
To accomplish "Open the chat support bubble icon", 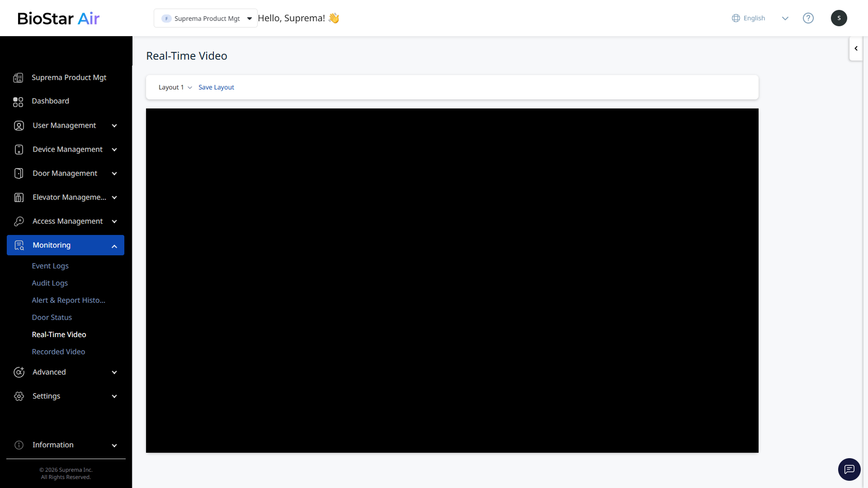I will [849, 469].
